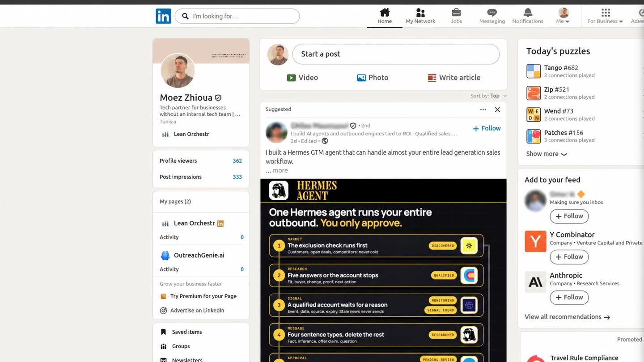This screenshot has height=362, width=644.
Task: Choose Write article
Action: click(x=454, y=78)
